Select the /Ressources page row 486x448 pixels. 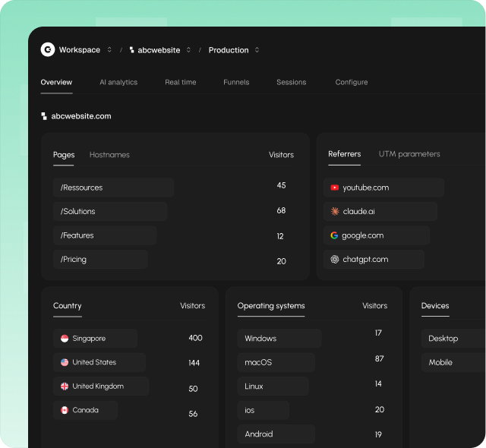[113, 188]
